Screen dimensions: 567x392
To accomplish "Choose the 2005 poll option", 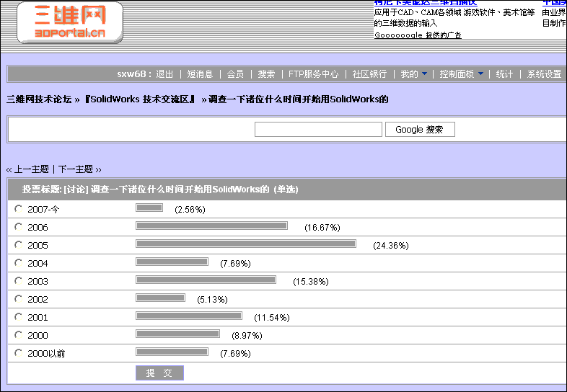I will [18, 245].
